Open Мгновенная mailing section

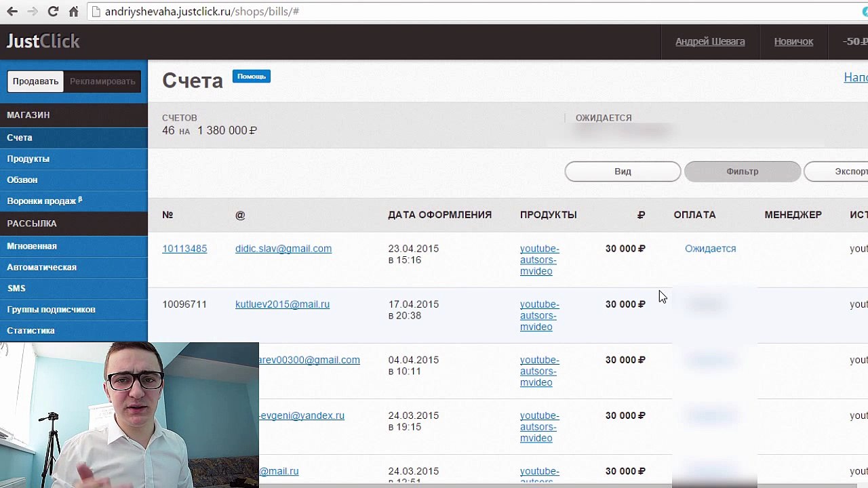pos(74,246)
